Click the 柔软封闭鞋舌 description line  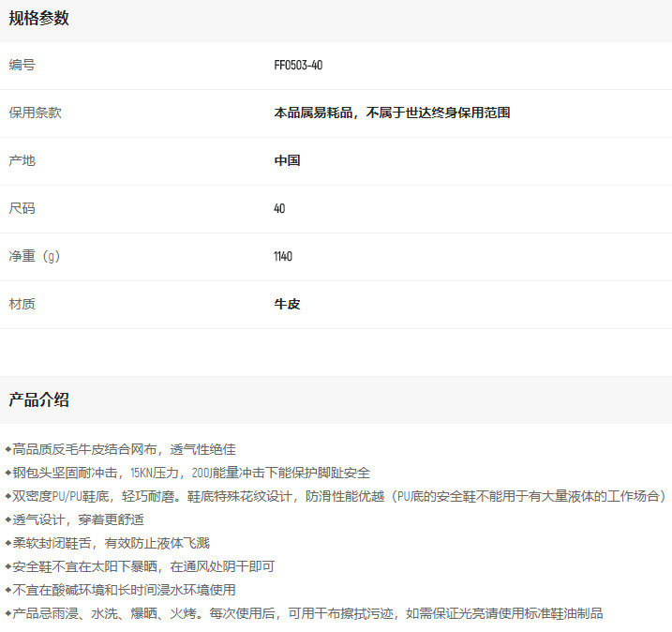point(112,543)
